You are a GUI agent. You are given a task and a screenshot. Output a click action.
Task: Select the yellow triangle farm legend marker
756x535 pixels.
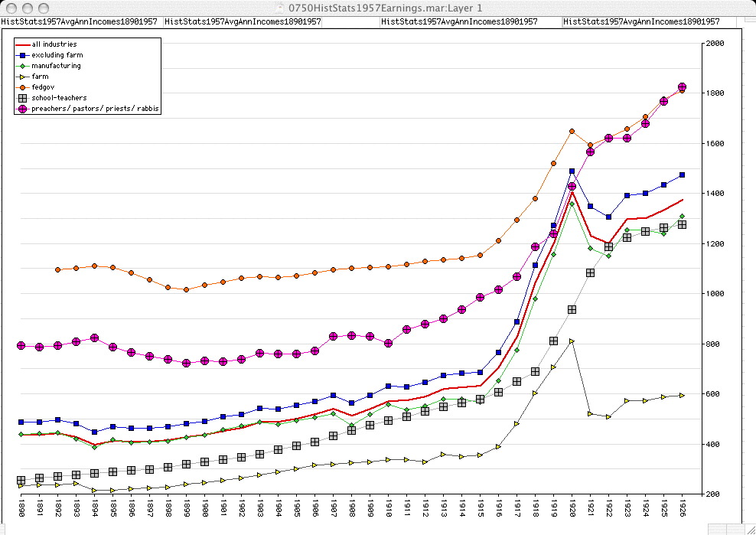coord(23,77)
